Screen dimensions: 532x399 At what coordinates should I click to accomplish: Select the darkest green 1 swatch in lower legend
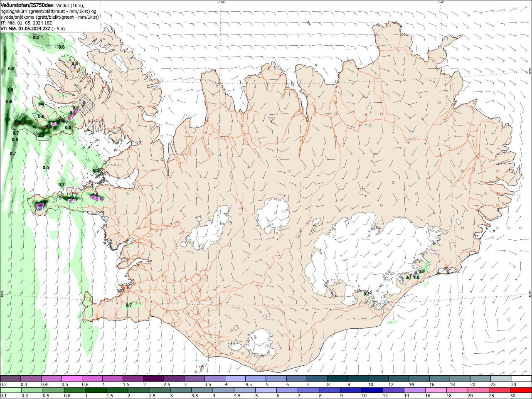click(x=96, y=390)
